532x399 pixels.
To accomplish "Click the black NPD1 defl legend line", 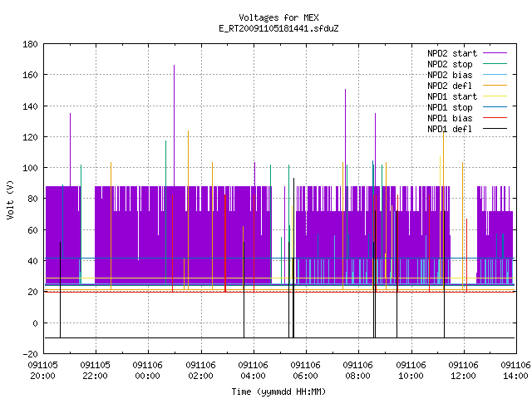I will pyautogui.click(x=495, y=129).
